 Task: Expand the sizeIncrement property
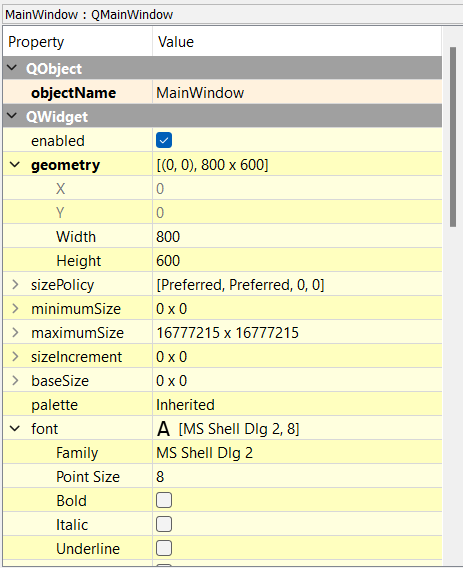(15, 357)
